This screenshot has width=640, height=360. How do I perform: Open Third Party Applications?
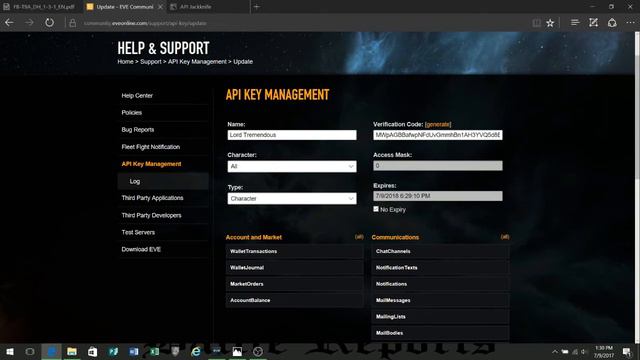(152, 198)
